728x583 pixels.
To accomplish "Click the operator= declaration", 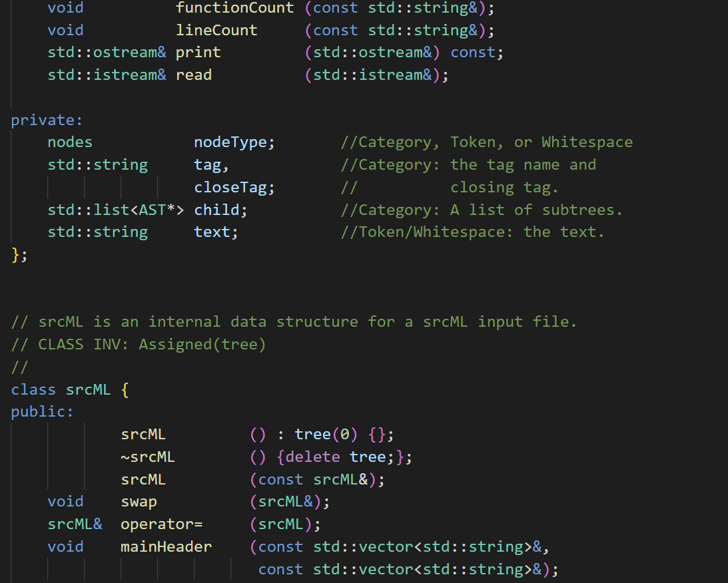I will tap(161, 524).
